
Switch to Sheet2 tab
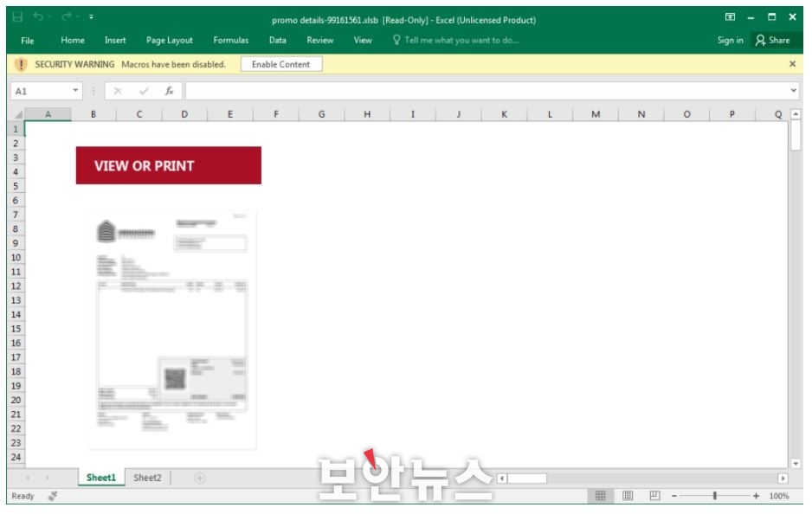tap(147, 479)
